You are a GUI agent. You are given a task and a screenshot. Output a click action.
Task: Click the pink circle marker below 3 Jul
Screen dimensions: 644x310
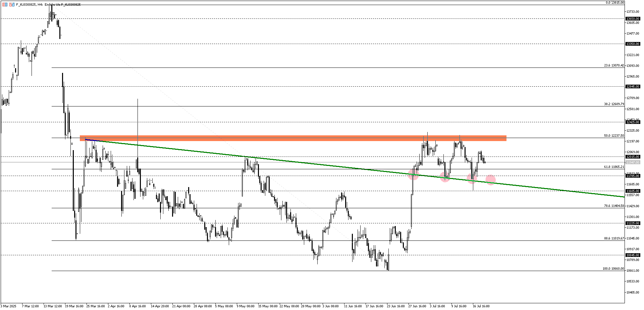(445, 177)
